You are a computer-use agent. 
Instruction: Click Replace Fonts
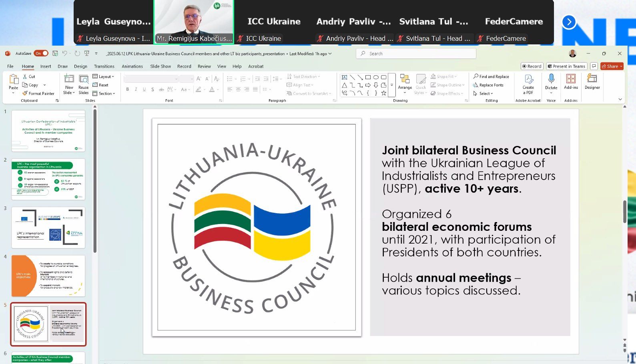488,85
